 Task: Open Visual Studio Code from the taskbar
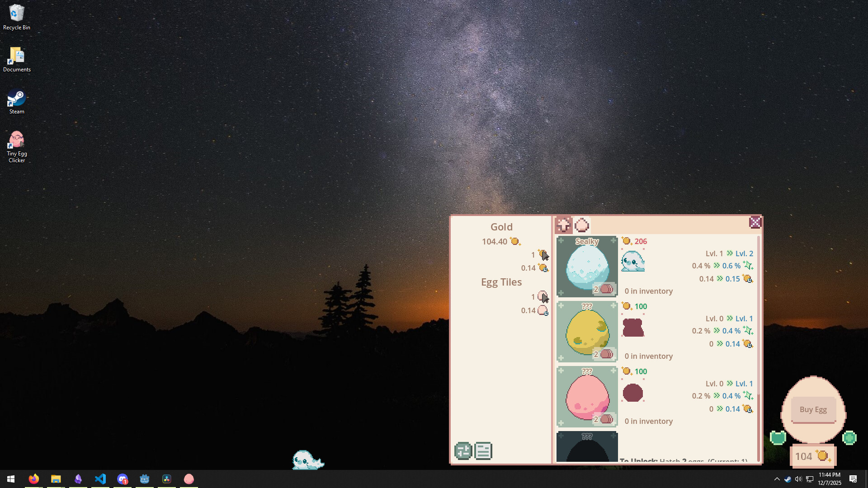point(100,479)
